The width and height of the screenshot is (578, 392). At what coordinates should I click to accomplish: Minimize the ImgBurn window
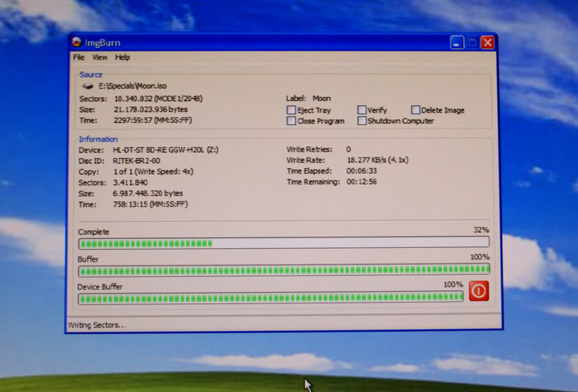tap(457, 43)
